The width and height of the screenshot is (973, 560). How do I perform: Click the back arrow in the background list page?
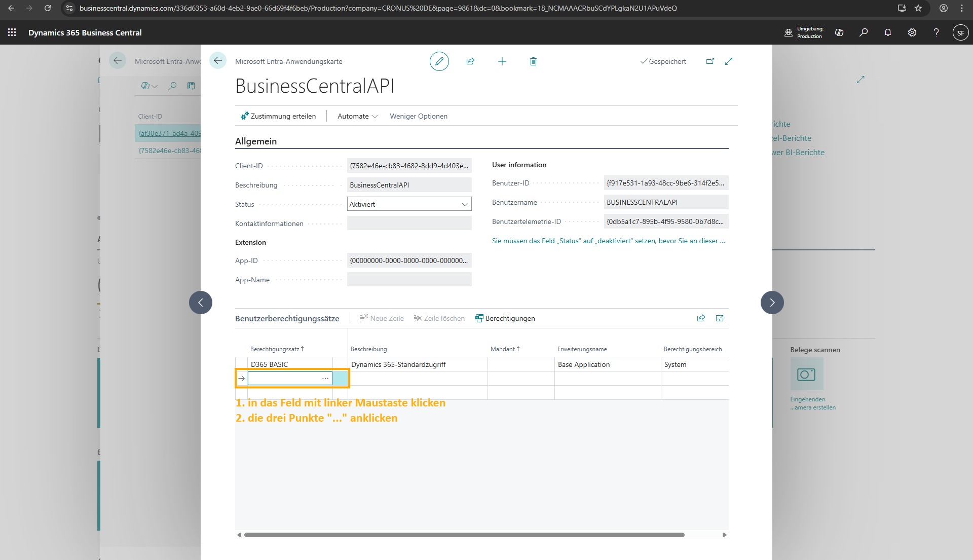pos(118,61)
